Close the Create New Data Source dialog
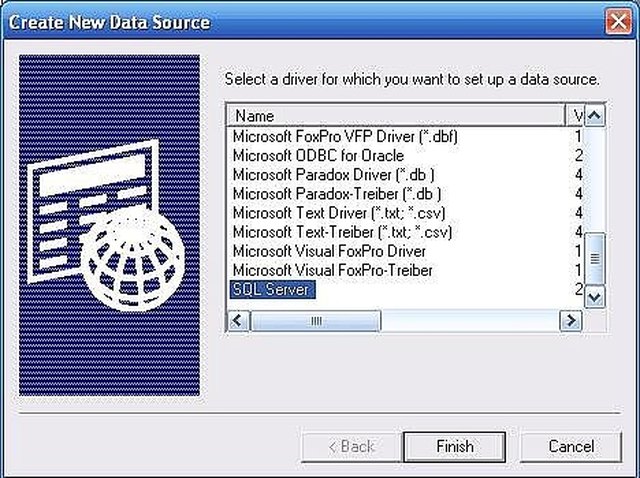Viewport: 640px width, 478px height. click(618, 21)
